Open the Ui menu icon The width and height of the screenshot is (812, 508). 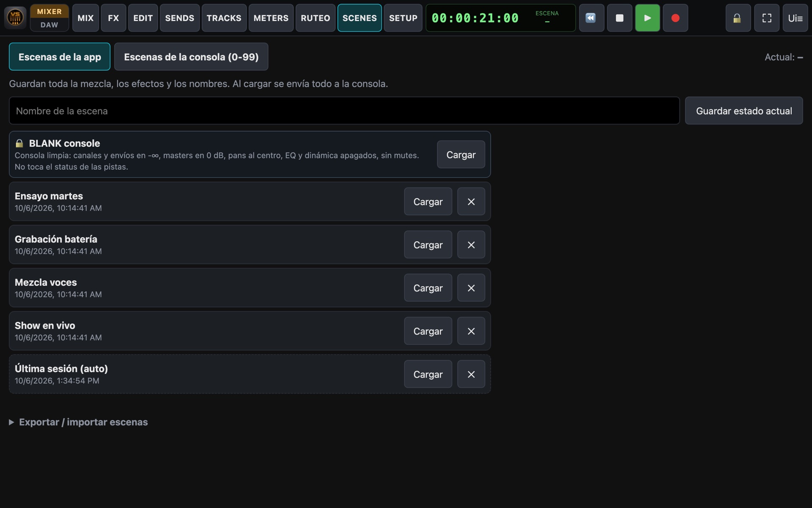click(x=795, y=18)
